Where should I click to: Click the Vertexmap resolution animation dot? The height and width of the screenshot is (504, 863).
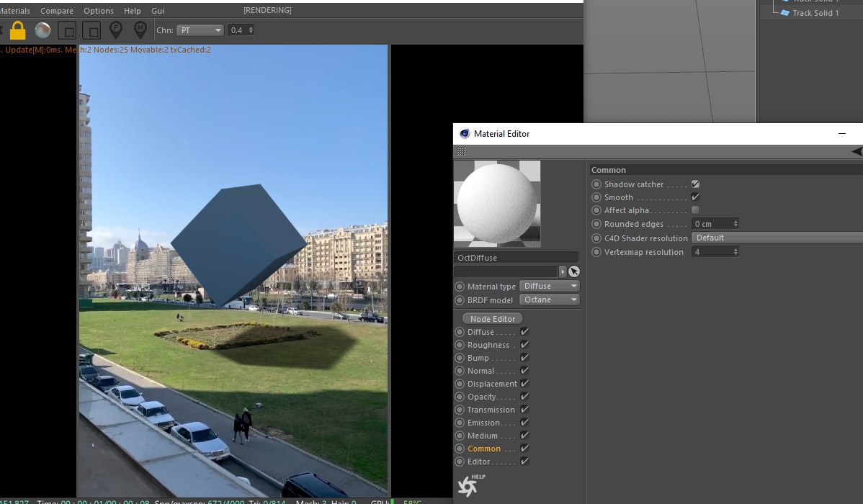click(596, 252)
